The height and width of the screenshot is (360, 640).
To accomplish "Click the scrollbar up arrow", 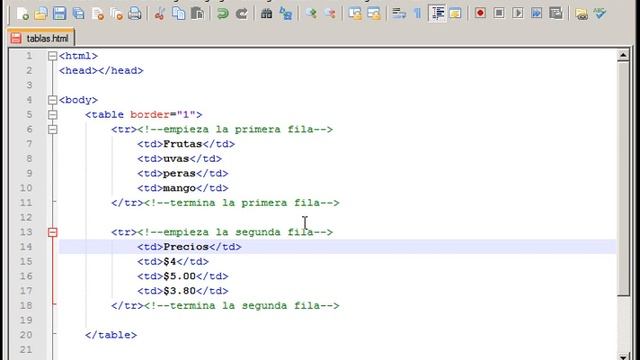I will click(623, 56).
